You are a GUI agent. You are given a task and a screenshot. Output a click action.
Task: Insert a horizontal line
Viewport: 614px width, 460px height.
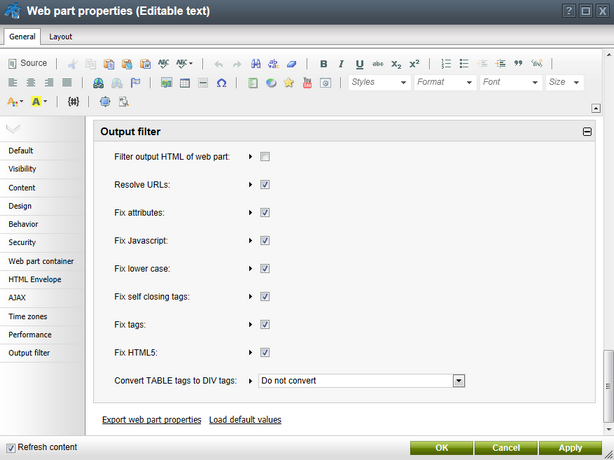tap(203, 83)
